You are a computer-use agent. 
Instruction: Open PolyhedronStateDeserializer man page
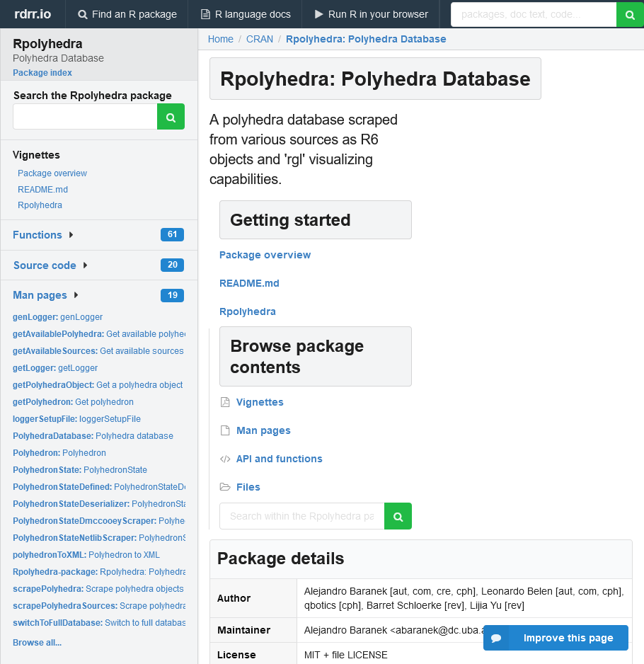coord(99,504)
